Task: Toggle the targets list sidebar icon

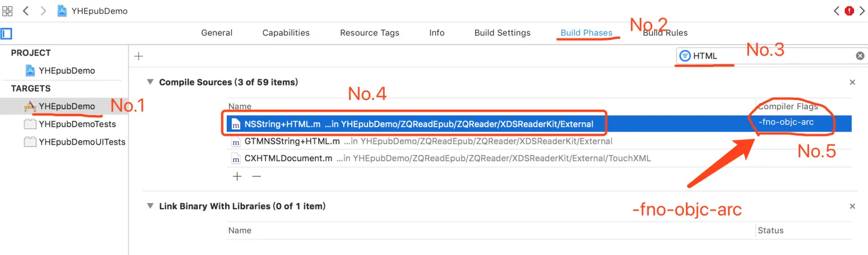Action: (x=6, y=33)
